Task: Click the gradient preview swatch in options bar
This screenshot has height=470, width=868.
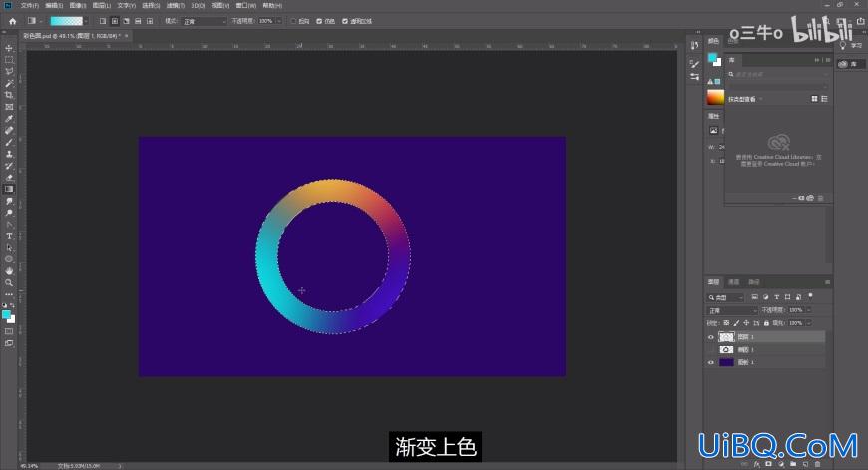Action: (x=67, y=21)
